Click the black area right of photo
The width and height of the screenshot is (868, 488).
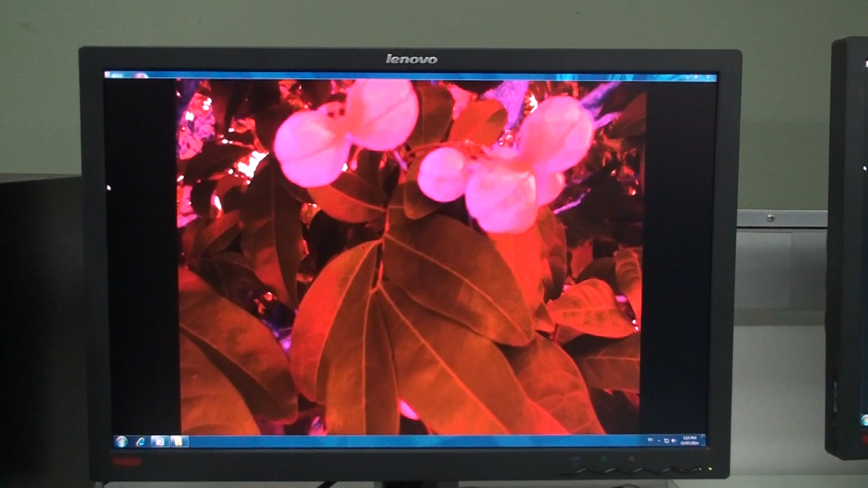tap(678, 271)
